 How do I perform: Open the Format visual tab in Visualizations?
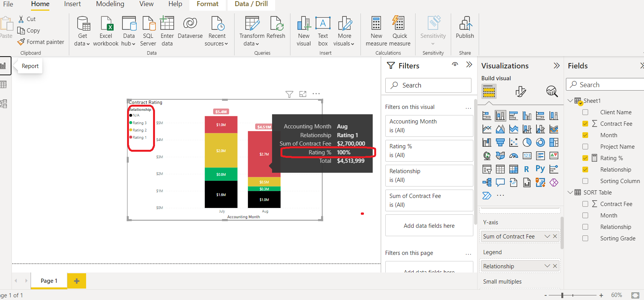[520, 91]
